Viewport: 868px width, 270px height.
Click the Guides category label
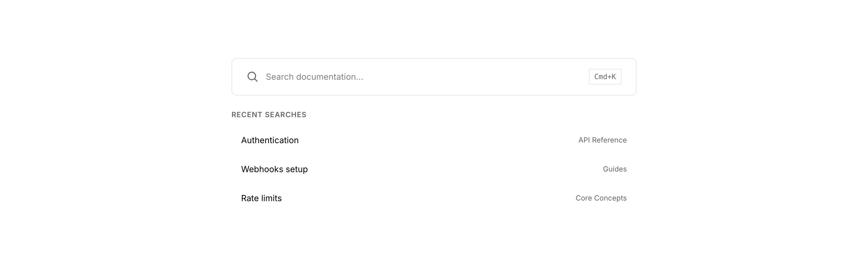click(x=615, y=169)
